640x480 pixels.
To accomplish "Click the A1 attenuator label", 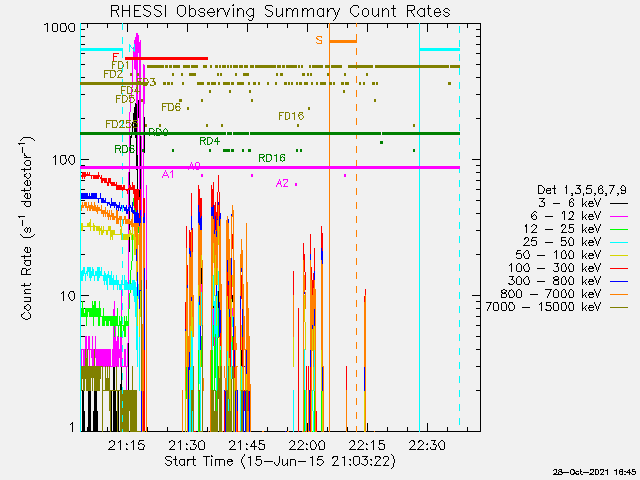I will pos(168,175).
